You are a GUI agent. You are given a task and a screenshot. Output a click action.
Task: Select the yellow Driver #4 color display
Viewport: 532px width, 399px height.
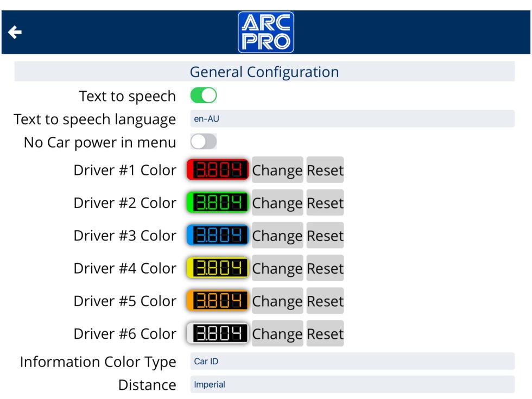click(218, 268)
